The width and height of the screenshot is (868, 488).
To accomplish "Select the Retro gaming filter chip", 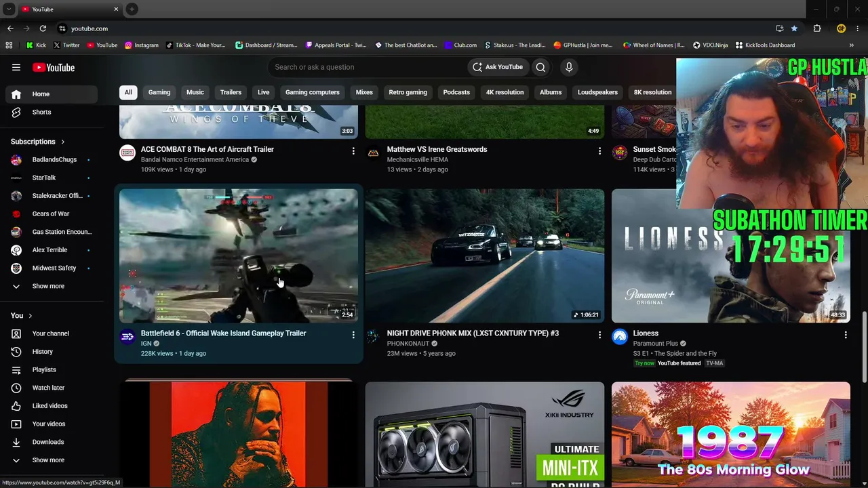I will point(408,92).
